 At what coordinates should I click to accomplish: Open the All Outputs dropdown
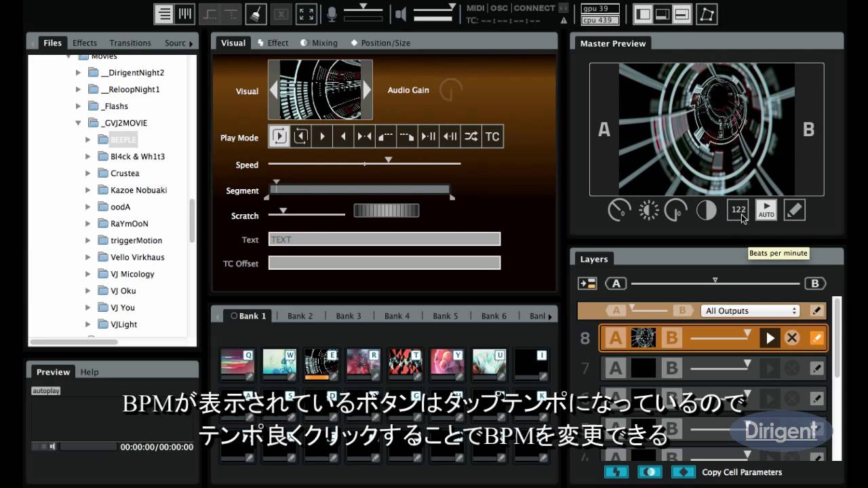[x=751, y=311]
